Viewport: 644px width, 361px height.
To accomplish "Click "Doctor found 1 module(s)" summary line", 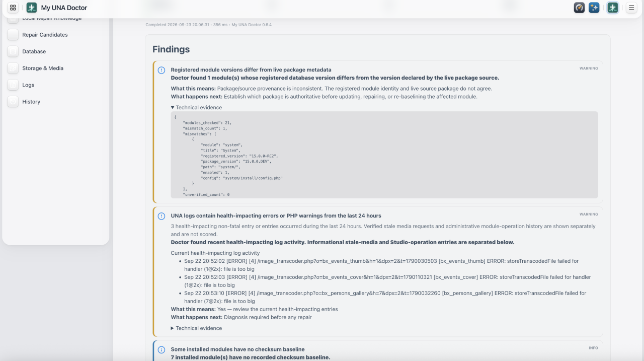I will click(335, 78).
